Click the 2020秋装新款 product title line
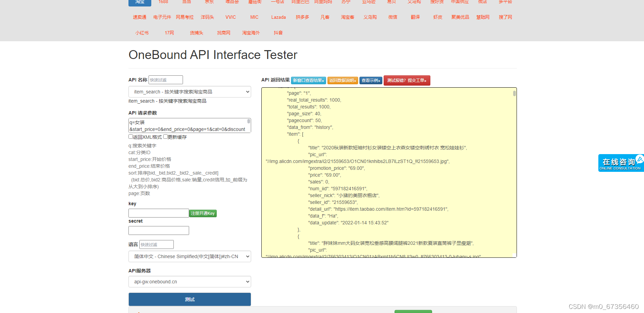 coord(387,148)
